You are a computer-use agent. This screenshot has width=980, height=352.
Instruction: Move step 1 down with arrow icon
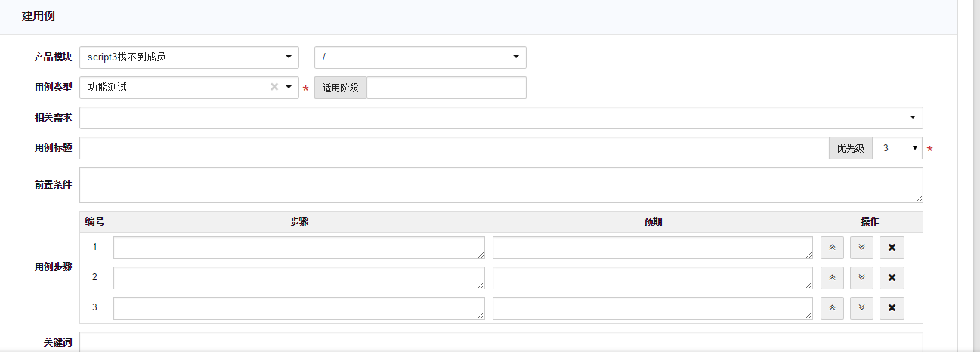pos(861,248)
